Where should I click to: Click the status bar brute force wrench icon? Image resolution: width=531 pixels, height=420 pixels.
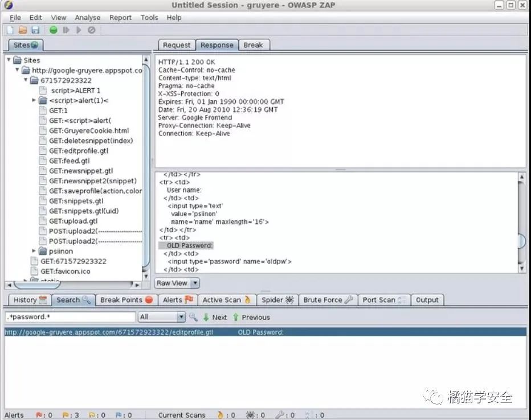[x=280, y=415]
